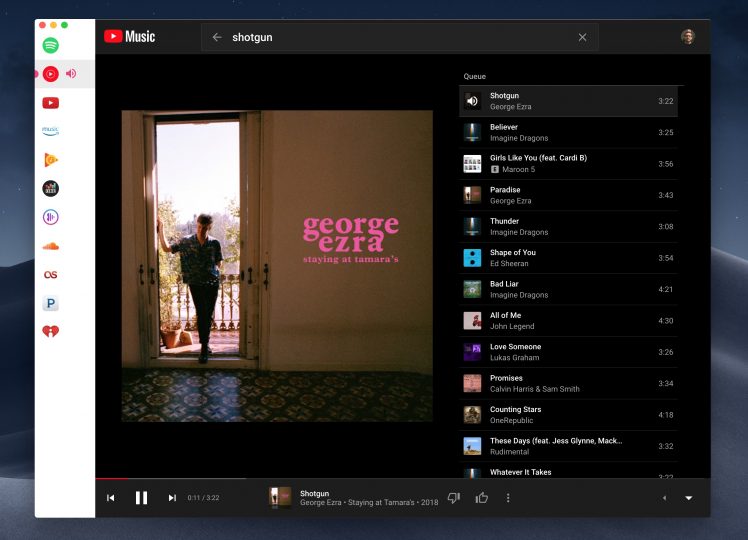Toggle thumbs down on Shotgun
The width and height of the screenshot is (748, 540).
[453, 498]
